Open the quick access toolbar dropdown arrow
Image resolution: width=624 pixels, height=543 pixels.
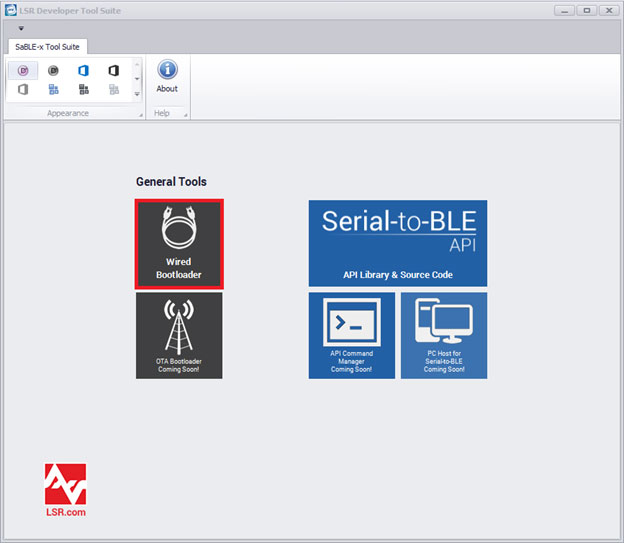21,28
